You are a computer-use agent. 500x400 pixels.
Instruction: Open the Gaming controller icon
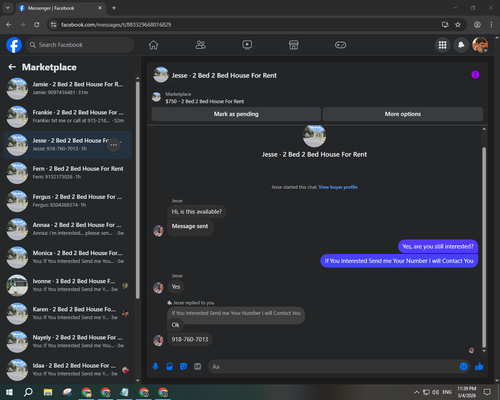click(340, 45)
